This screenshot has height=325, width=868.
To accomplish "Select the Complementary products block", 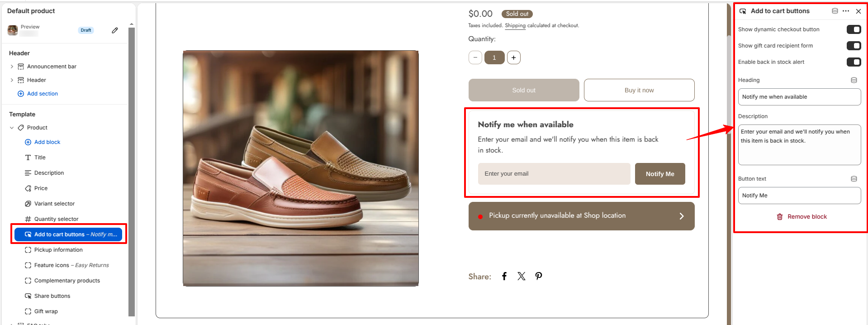I will (x=68, y=281).
